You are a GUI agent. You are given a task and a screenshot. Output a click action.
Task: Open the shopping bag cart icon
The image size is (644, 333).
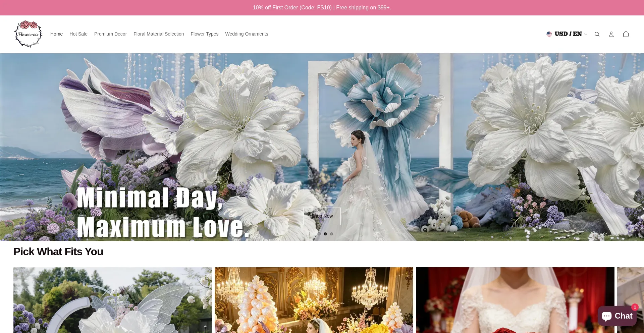click(x=626, y=34)
